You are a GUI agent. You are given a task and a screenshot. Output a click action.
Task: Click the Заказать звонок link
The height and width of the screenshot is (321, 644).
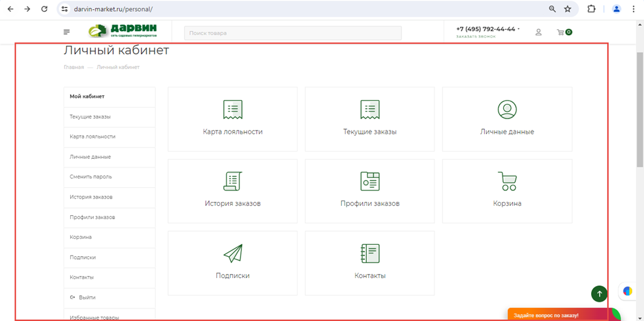(475, 36)
